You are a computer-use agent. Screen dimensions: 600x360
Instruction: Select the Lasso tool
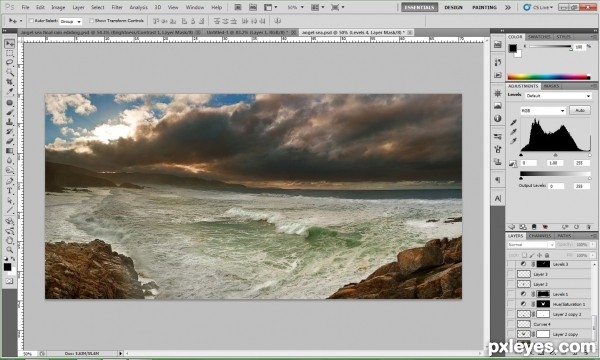click(10, 63)
